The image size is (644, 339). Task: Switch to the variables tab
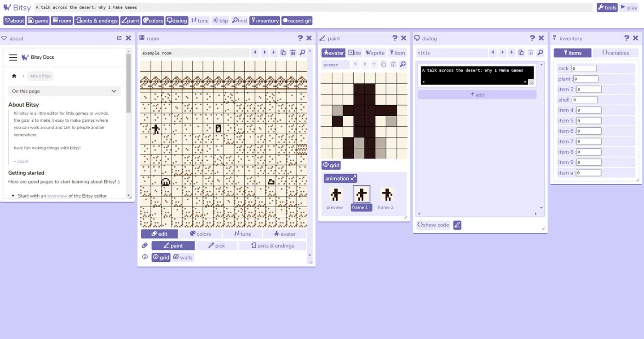coord(615,53)
